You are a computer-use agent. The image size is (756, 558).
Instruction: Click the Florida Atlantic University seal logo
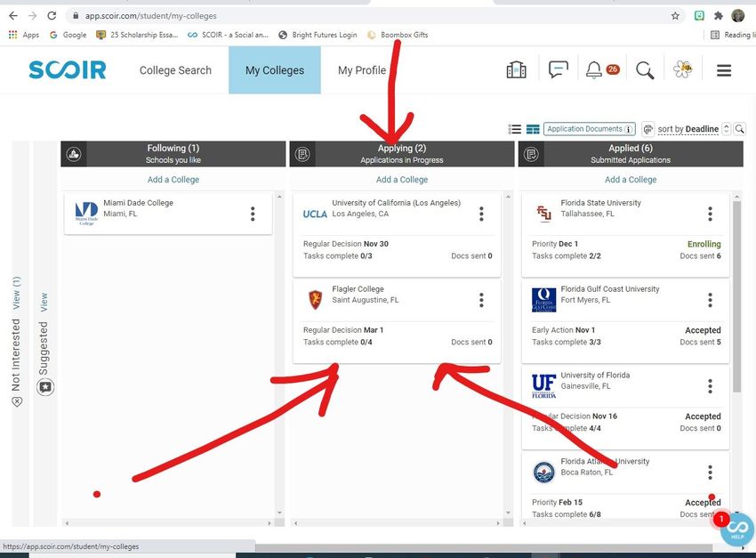tap(543, 473)
